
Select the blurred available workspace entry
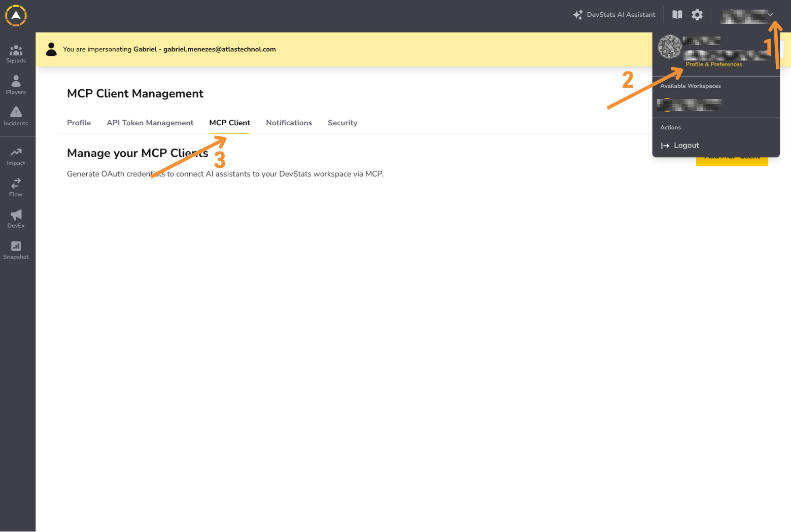689,105
